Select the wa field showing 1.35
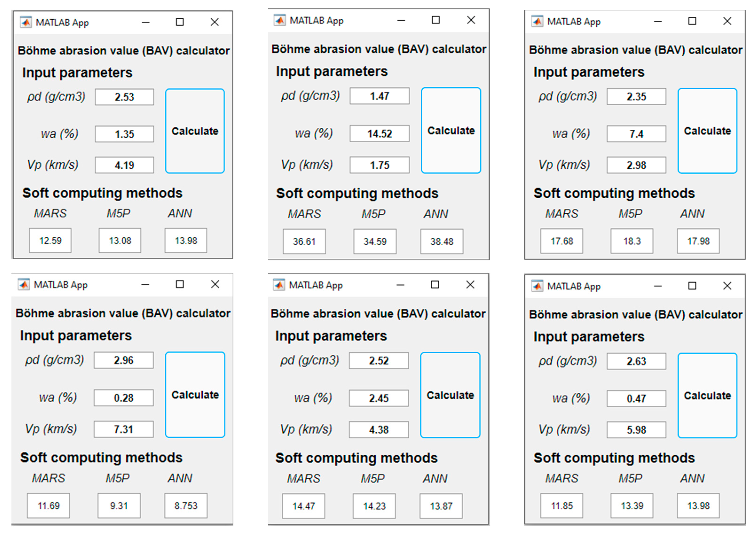This screenshot has height=534, width=756. coord(124,134)
